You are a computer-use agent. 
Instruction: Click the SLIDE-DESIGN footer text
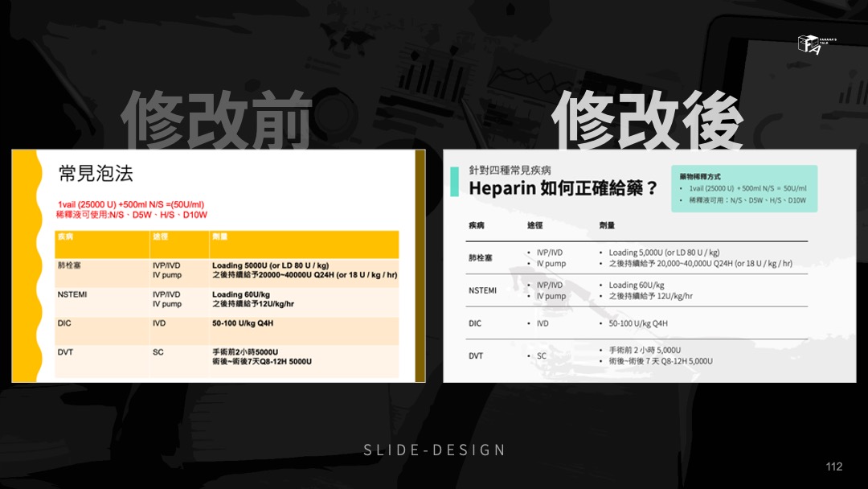(434, 450)
